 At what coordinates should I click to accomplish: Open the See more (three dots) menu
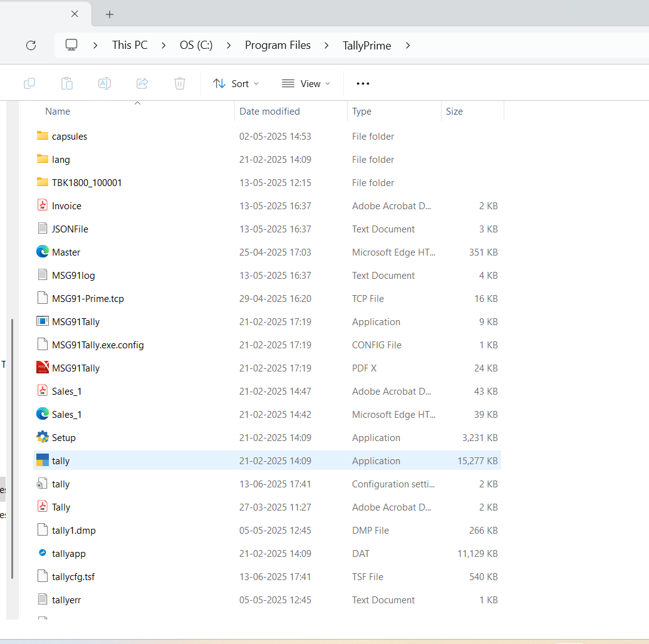(x=363, y=83)
